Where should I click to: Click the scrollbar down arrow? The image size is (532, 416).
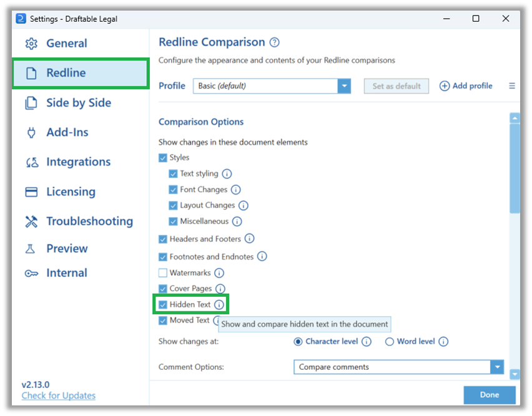click(515, 374)
